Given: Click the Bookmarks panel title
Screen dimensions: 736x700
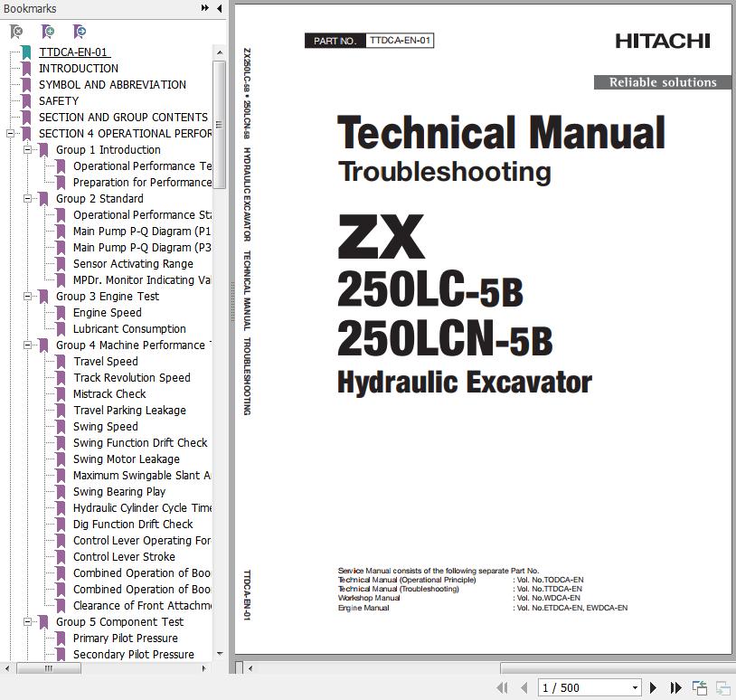Looking at the screenshot, I should (30, 8).
